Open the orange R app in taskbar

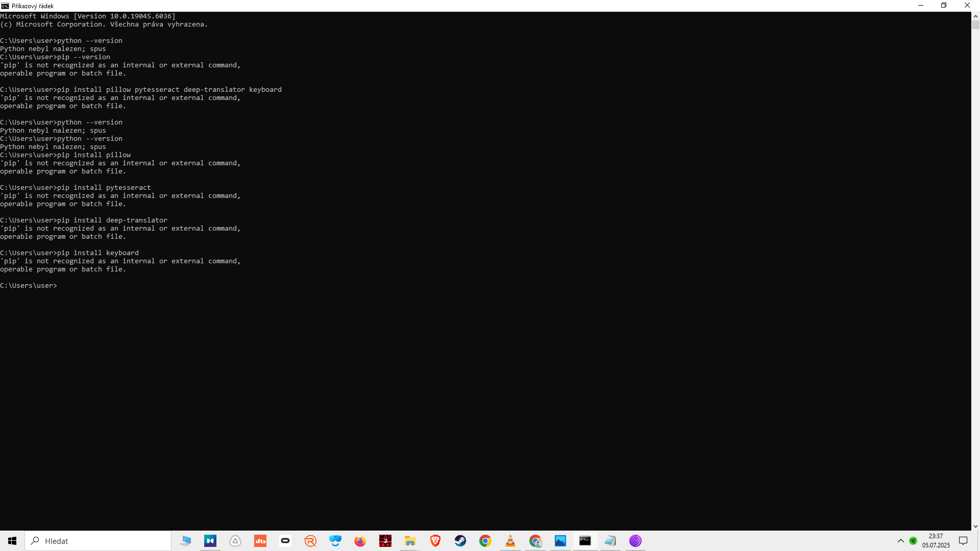[x=310, y=541]
